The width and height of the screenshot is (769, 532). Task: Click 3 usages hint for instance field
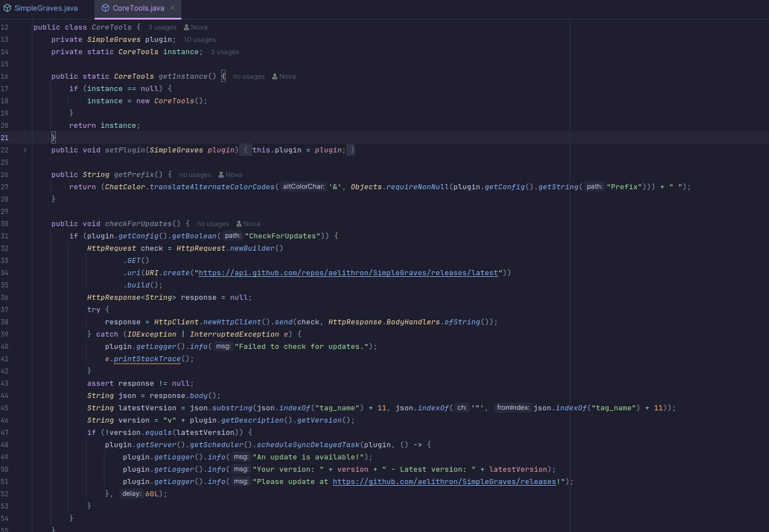pyautogui.click(x=225, y=52)
